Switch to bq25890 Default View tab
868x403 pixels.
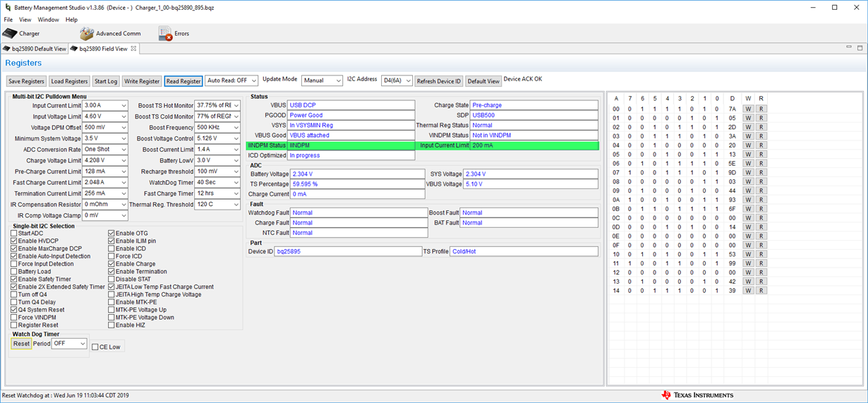[x=35, y=49]
